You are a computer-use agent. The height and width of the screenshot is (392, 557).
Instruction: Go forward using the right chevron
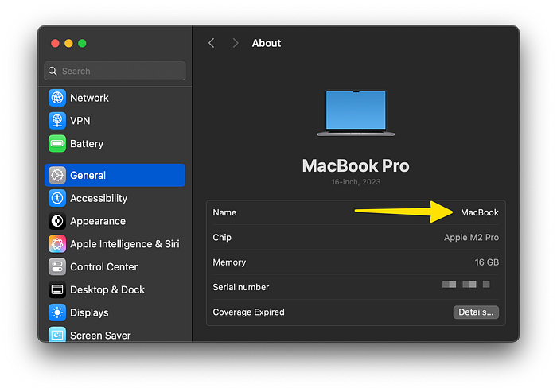pyautogui.click(x=235, y=43)
